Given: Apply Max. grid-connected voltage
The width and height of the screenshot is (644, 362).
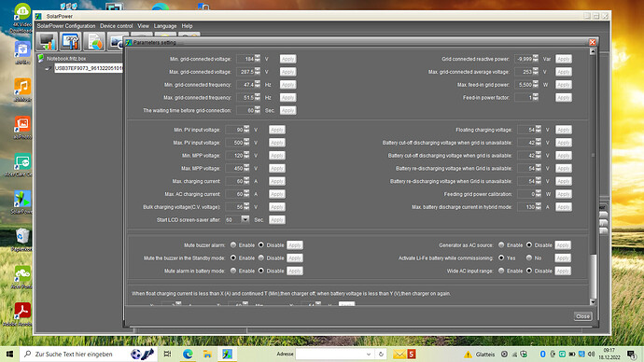Looking at the screenshot, I should point(287,72).
